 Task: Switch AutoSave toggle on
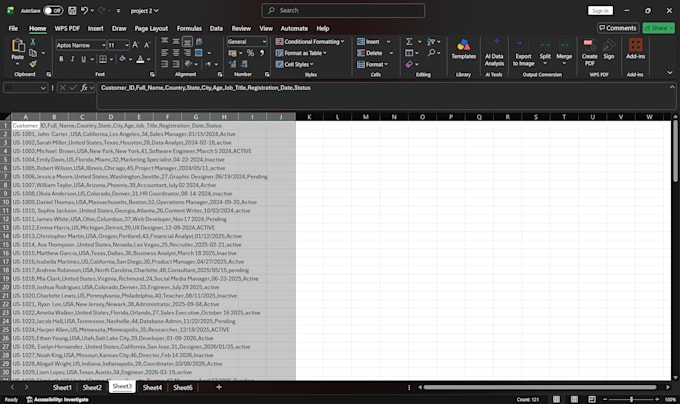pyautogui.click(x=53, y=10)
